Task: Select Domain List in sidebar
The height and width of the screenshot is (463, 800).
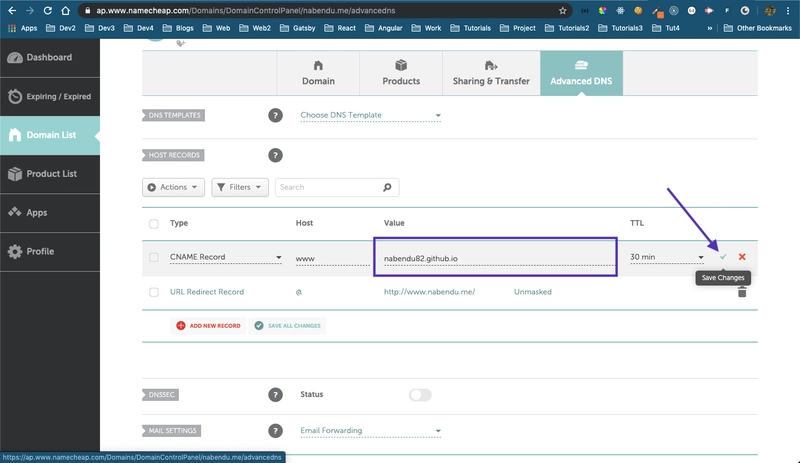Action: point(50,135)
